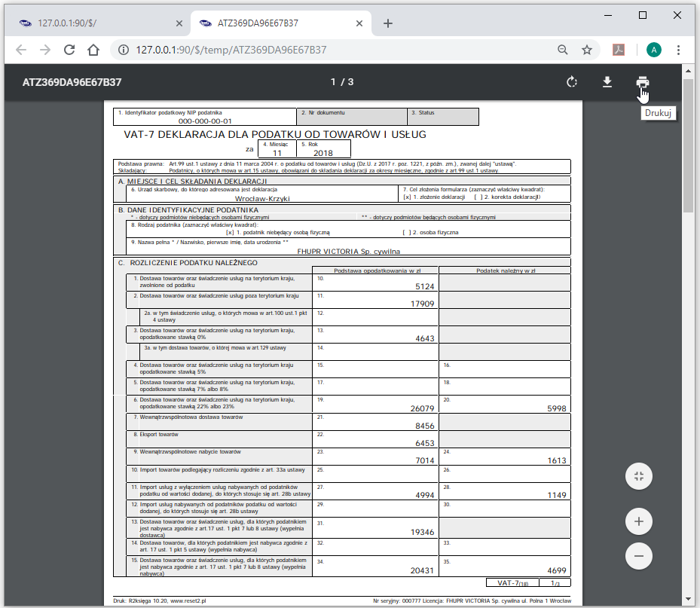Click the value 1613 in field 24
Screen dimensions: 700x608
[x=557, y=460]
